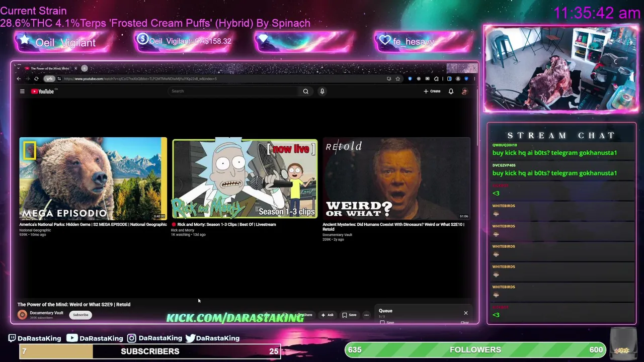This screenshot has height=362, width=644.
Task: Toggle the VPN badge in address bar
Action: coord(49,78)
